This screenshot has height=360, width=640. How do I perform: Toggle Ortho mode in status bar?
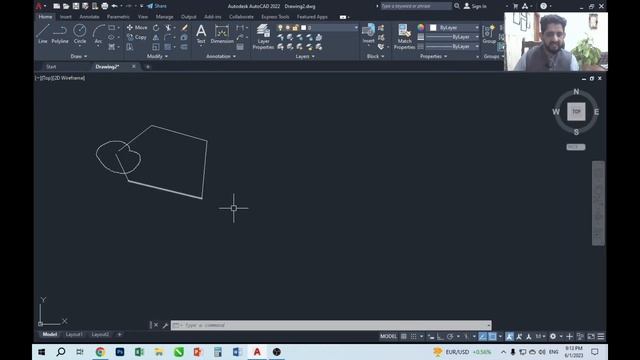click(440, 336)
